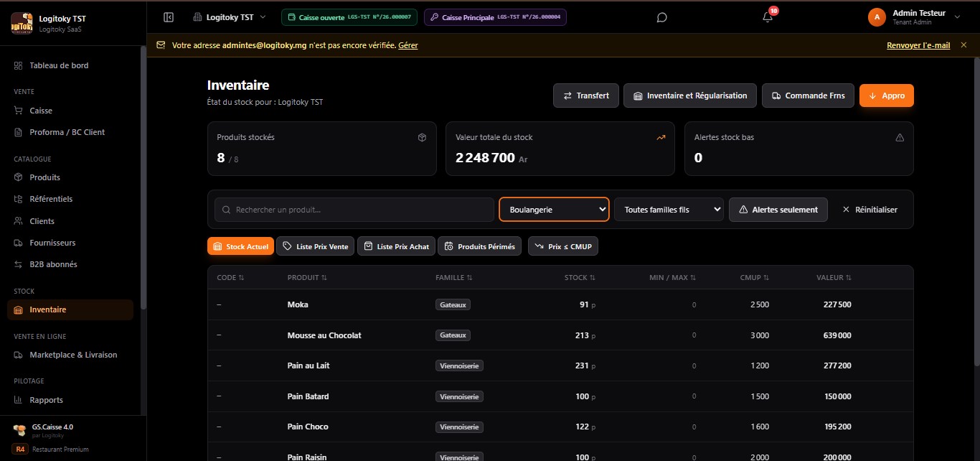Open the Boulangerie family dropdown
This screenshot has height=461, width=980.
(x=554, y=210)
